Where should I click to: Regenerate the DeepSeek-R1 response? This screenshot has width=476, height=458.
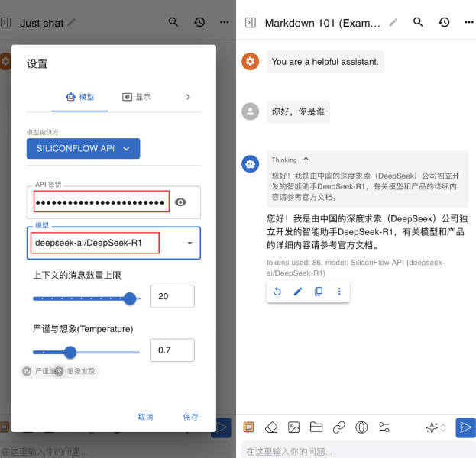pos(277,292)
